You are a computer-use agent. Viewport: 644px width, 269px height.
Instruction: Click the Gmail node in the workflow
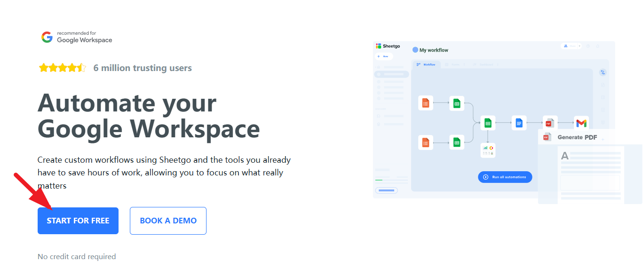coord(581,123)
